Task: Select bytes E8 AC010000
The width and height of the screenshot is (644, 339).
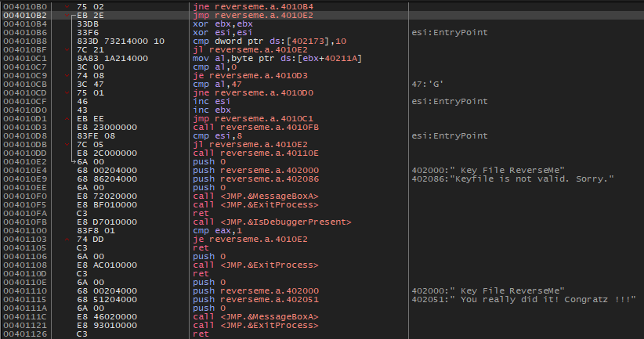Action: click(107, 265)
